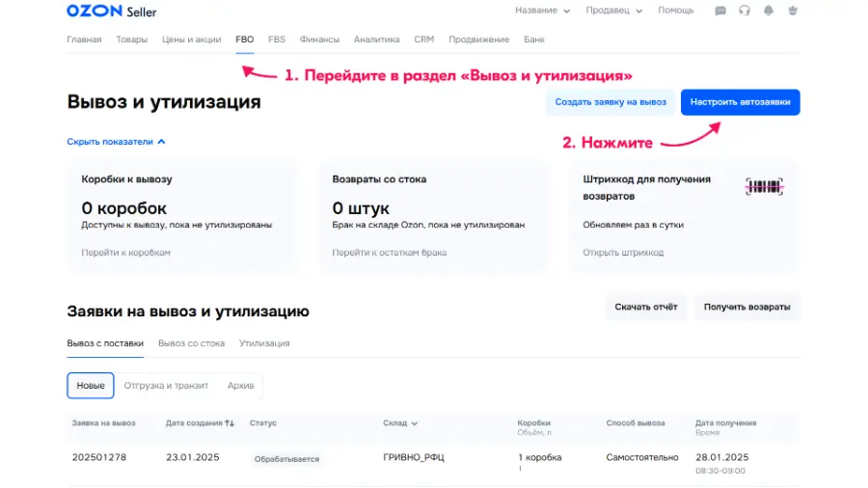Open Цены и акции tab
Viewport: 868px width, 488px height.
[x=192, y=40]
